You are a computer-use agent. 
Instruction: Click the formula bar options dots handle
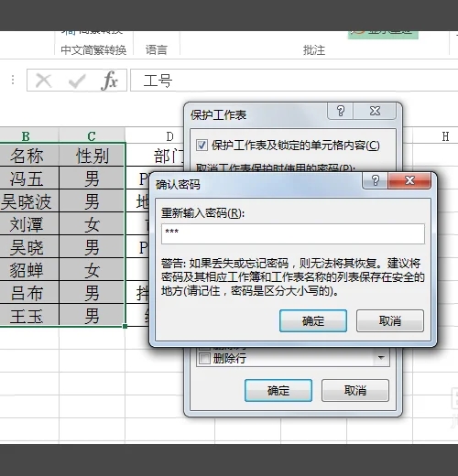click(13, 81)
